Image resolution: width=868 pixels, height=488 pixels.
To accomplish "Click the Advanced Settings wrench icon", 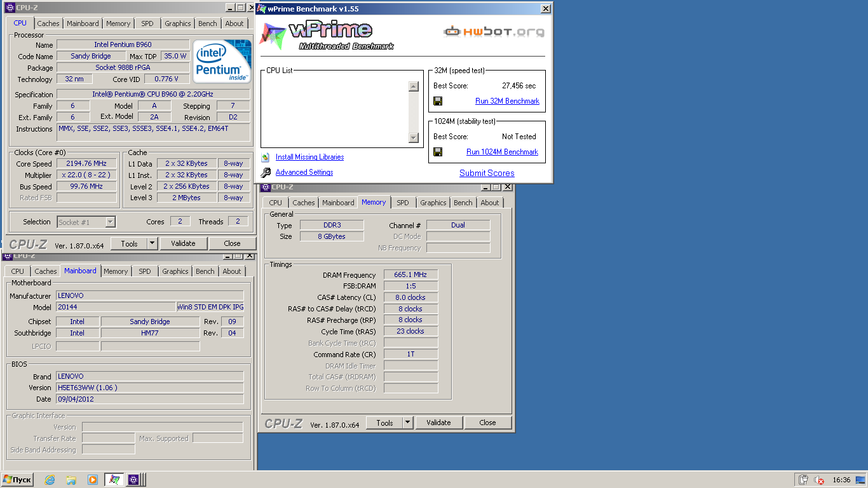I will (266, 172).
